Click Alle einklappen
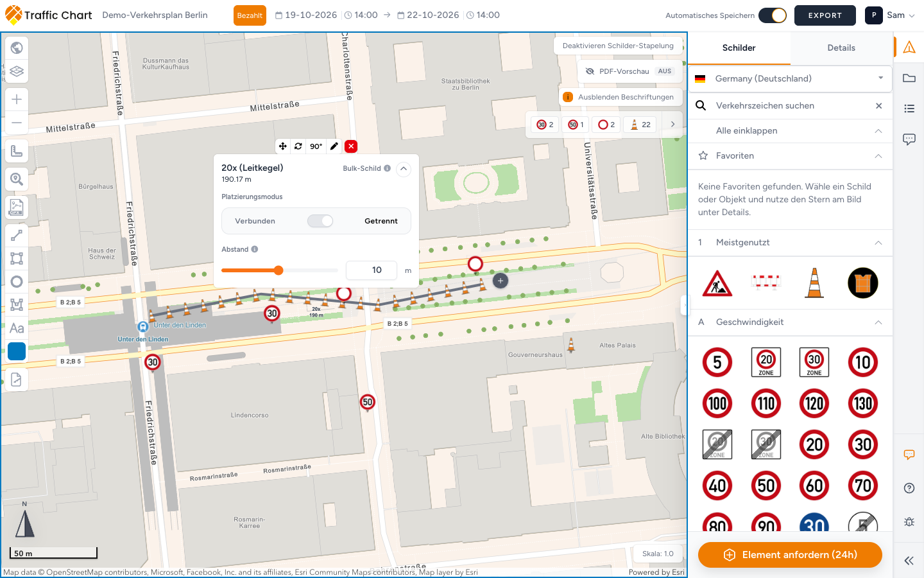The width and height of the screenshot is (924, 578). [x=791, y=131]
